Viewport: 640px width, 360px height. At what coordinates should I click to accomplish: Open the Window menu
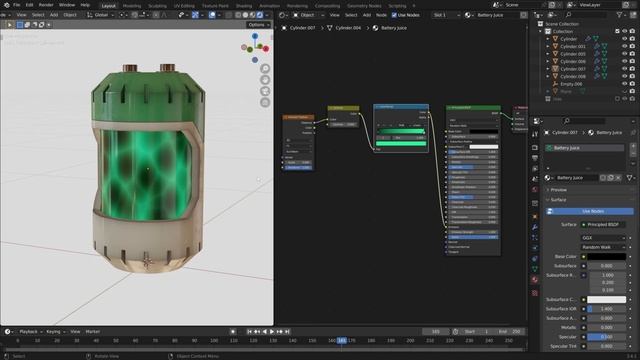point(67,5)
